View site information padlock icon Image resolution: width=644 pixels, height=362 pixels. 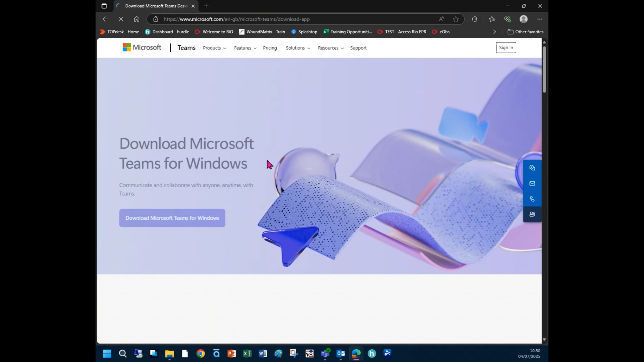pyautogui.click(x=156, y=19)
